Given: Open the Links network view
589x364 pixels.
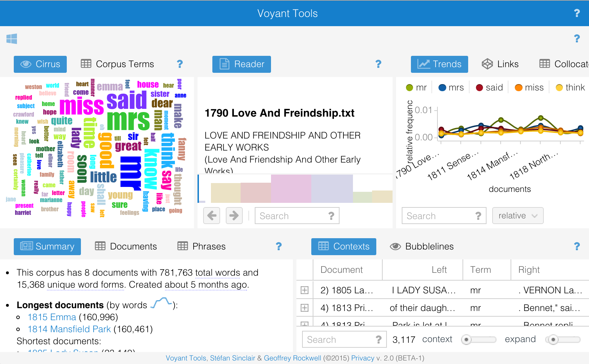Looking at the screenshot, I should [x=500, y=64].
